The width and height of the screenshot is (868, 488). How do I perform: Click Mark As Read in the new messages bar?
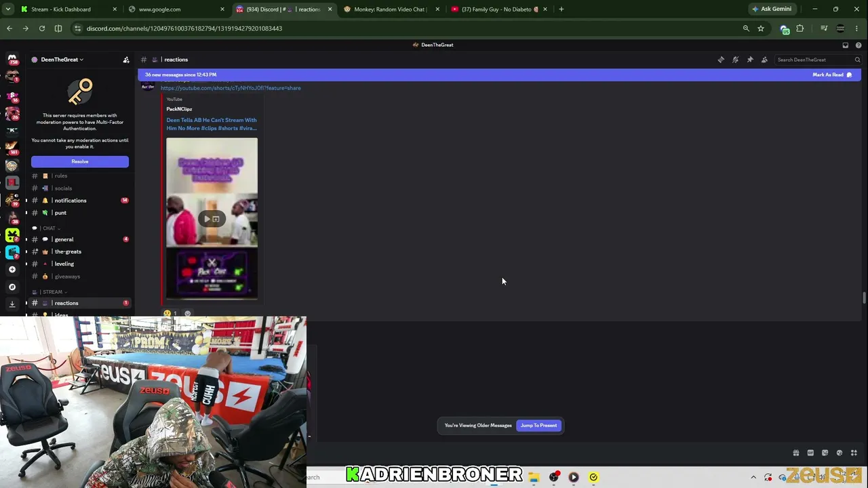point(832,75)
